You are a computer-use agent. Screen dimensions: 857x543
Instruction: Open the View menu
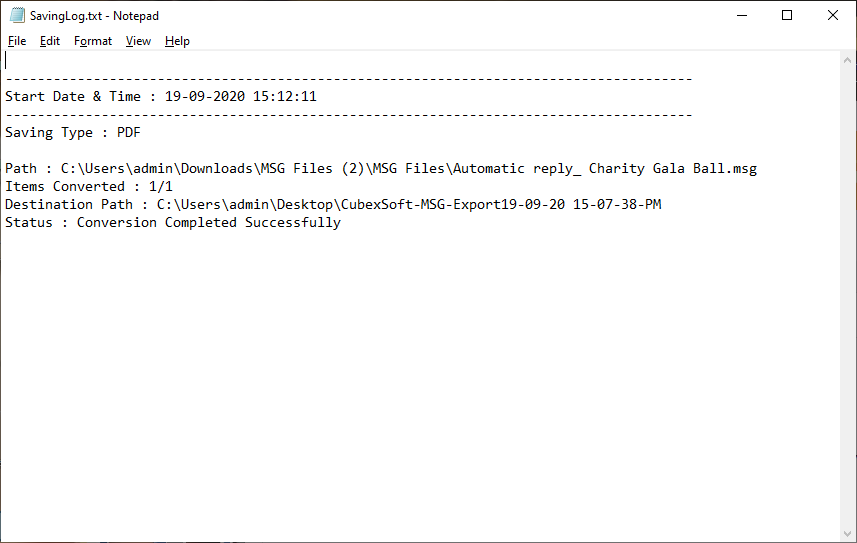click(x=138, y=41)
